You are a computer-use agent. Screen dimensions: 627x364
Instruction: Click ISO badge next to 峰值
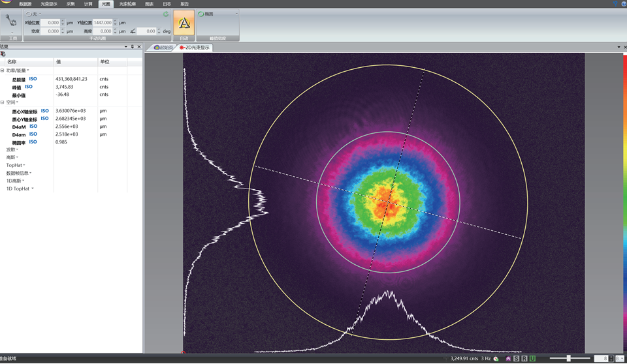click(28, 87)
